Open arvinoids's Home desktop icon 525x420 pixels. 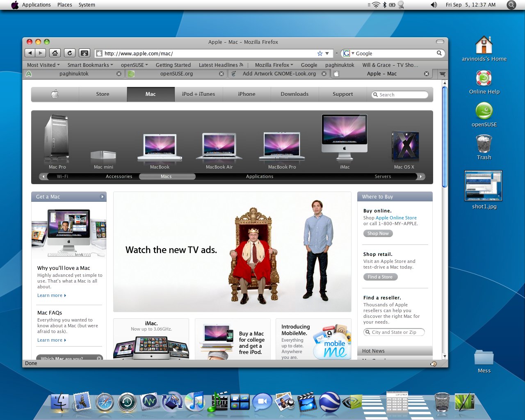[x=484, y=48]
